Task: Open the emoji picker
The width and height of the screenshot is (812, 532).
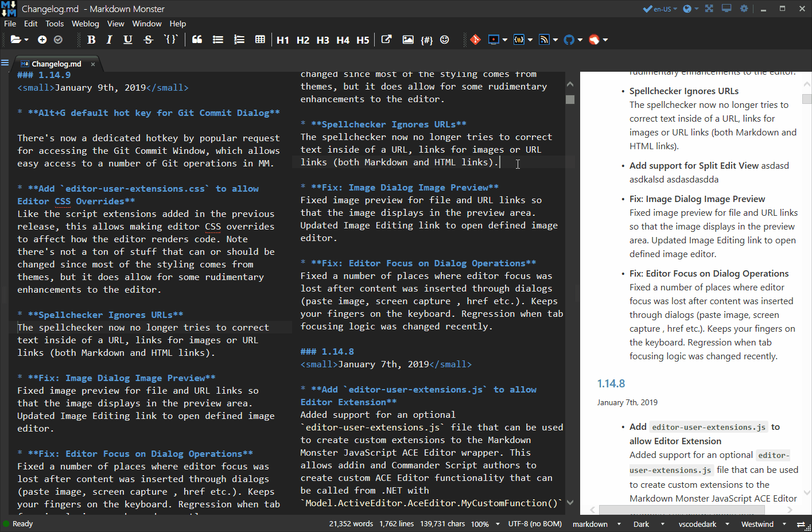Action: click(445, 40)
